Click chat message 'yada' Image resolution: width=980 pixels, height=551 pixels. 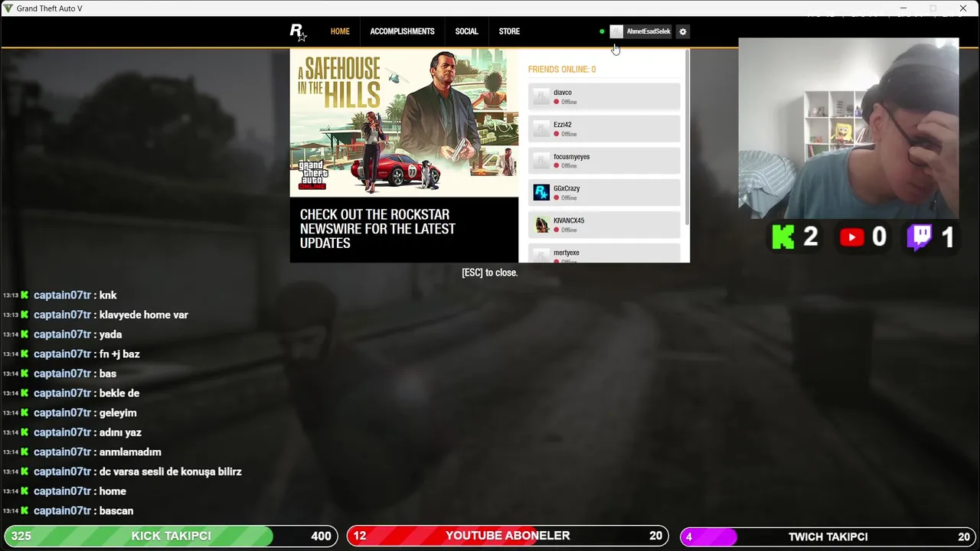(110, 334)
